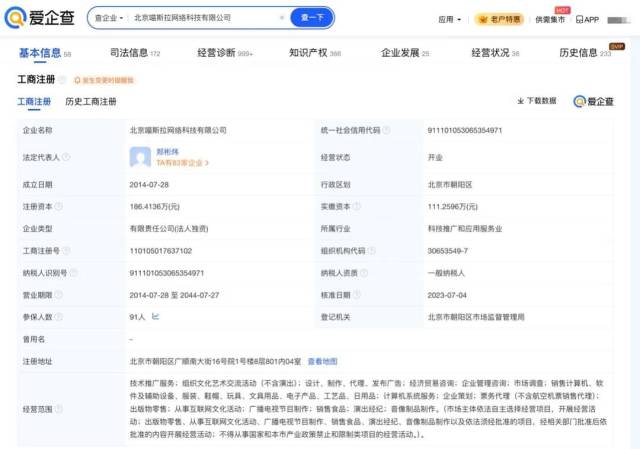Image resolution: width=640 pixels, height=449 pixels.
Task: Click the blurred user account in header
Action: (619, 20)
